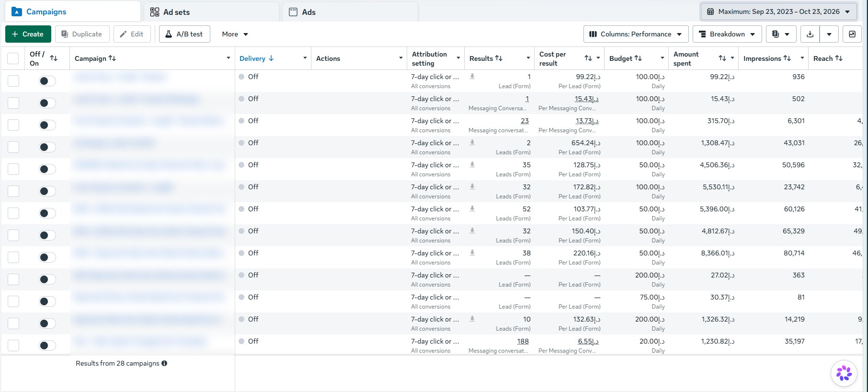Screen dimensions: 868x392
Task: Click results value 188 messaging conversations
Action: (x=523, y=341)
